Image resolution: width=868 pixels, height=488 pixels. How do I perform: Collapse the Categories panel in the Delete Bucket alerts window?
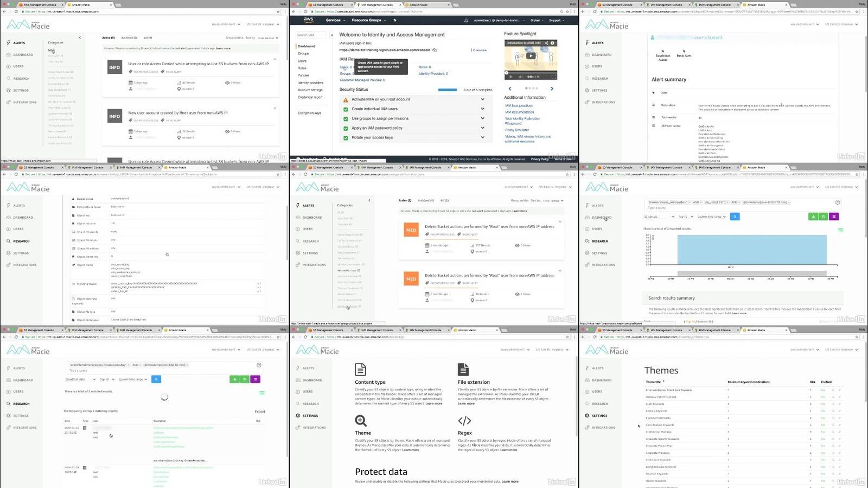tap(369, 200)
